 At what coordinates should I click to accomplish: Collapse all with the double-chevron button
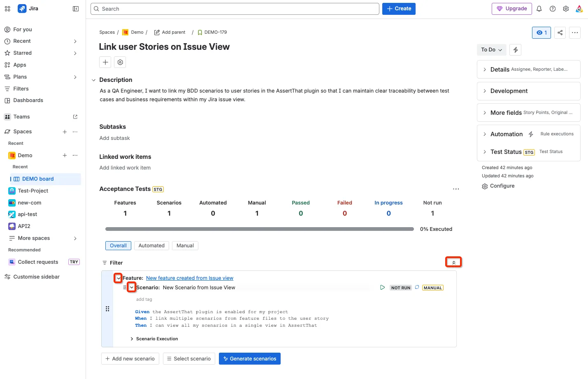pos(454,262)
